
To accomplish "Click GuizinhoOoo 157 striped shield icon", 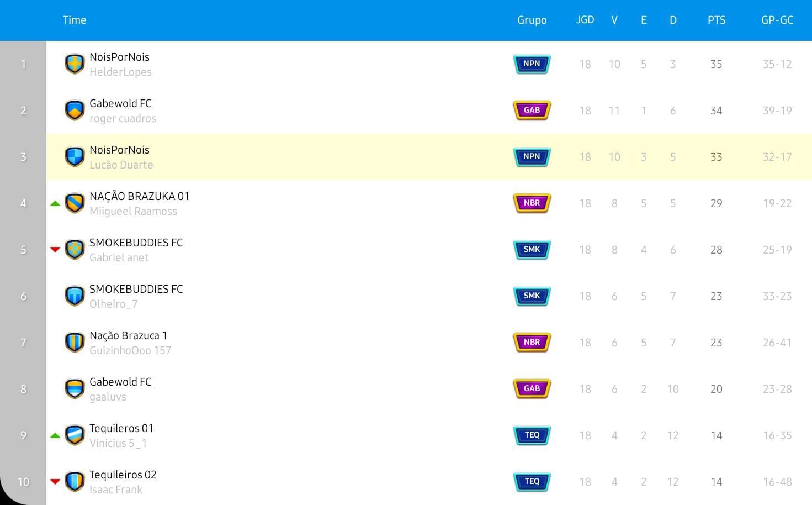I will click(x=75, y=343).
